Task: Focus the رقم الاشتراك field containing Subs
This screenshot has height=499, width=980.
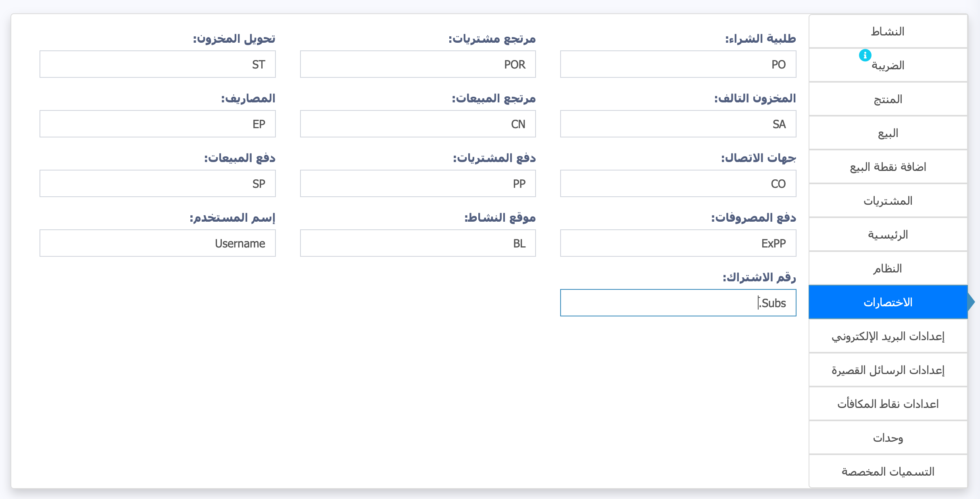Action: [x=678, y=303]
